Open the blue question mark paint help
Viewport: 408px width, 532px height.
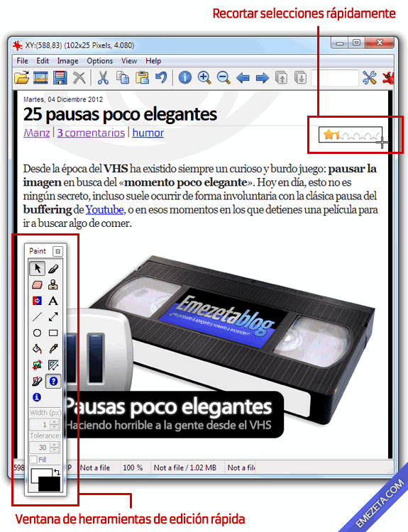(53, 382)
